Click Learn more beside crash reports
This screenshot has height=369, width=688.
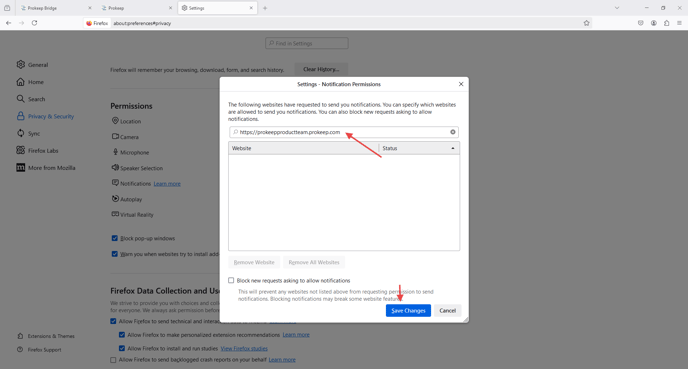(282, 360)
